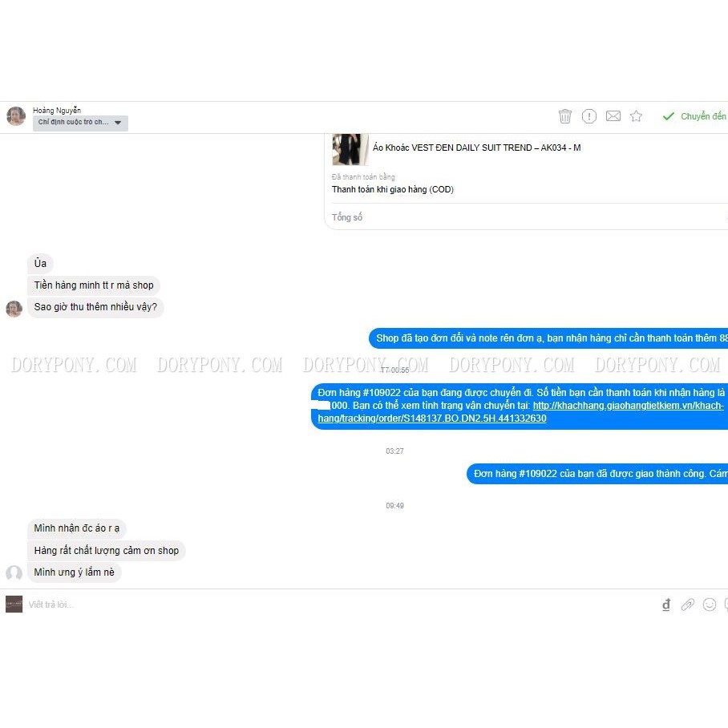
Task: Click the envelope mark-unread icon
Action: point(613,116)
